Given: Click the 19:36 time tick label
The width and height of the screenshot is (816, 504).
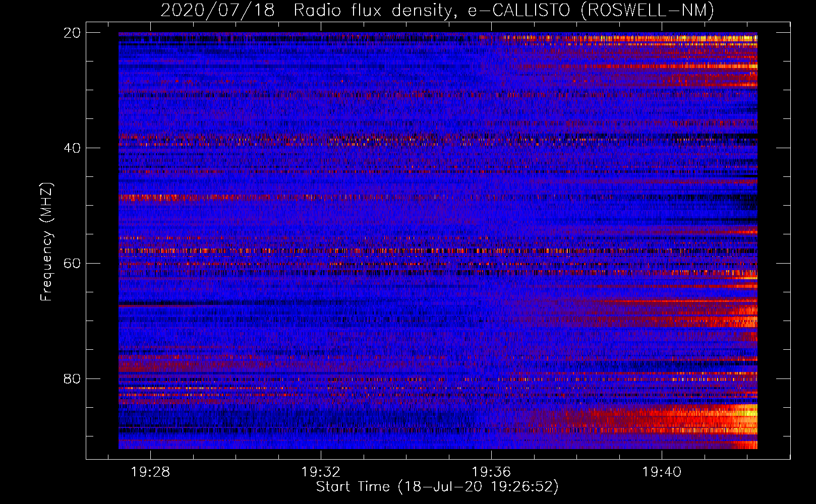Looking at the screenshot, I should 491,472.
